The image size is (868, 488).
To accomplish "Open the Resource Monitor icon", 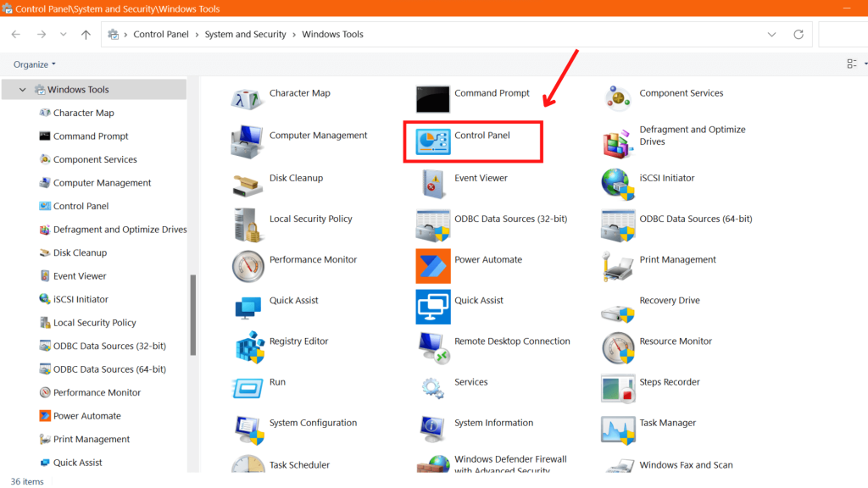I will point(618,348).
